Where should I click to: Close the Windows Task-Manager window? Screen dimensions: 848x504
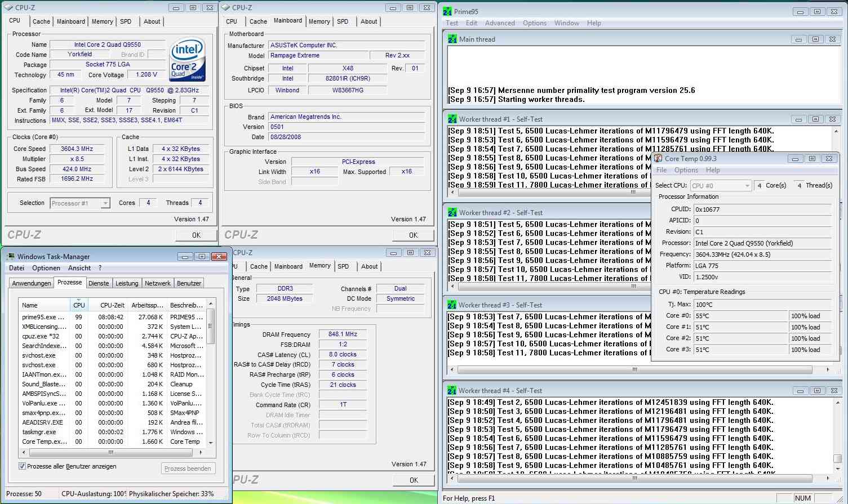pyautogui.click(x=219, y=256)
